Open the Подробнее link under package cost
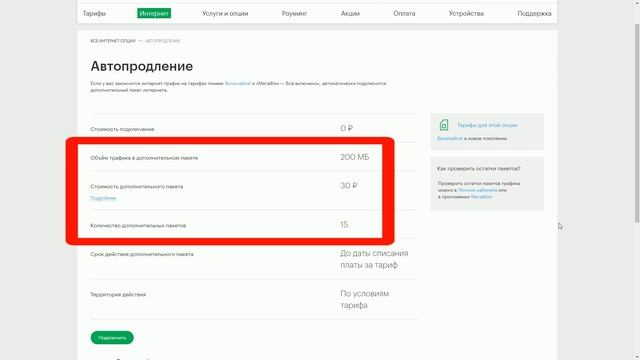Screen dimensions: 640x360 (x=103, y=198)
